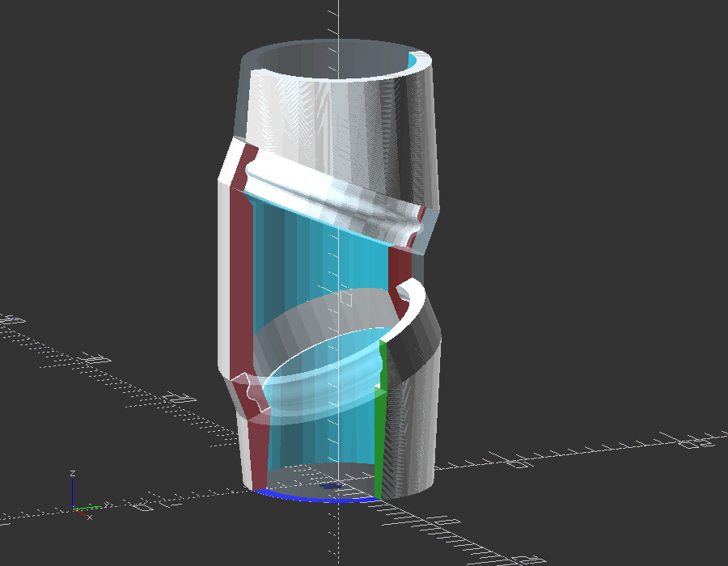Select the red X-axis arrow of the gizmo

pos(79,513)
